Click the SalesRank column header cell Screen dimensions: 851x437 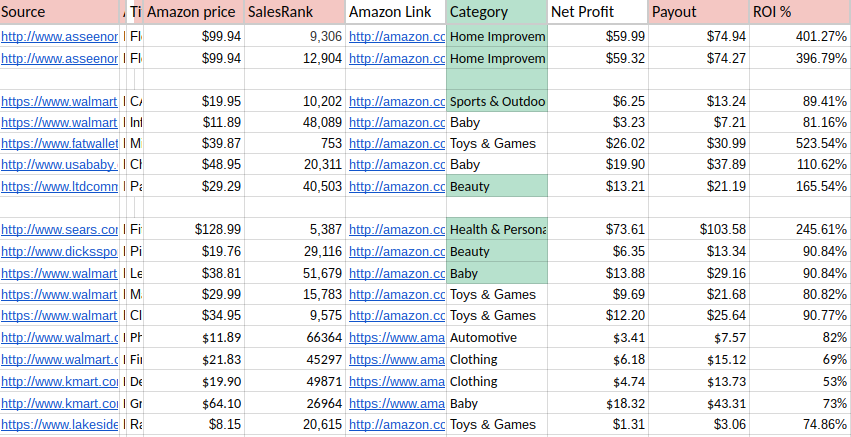(x=295, y=13)
